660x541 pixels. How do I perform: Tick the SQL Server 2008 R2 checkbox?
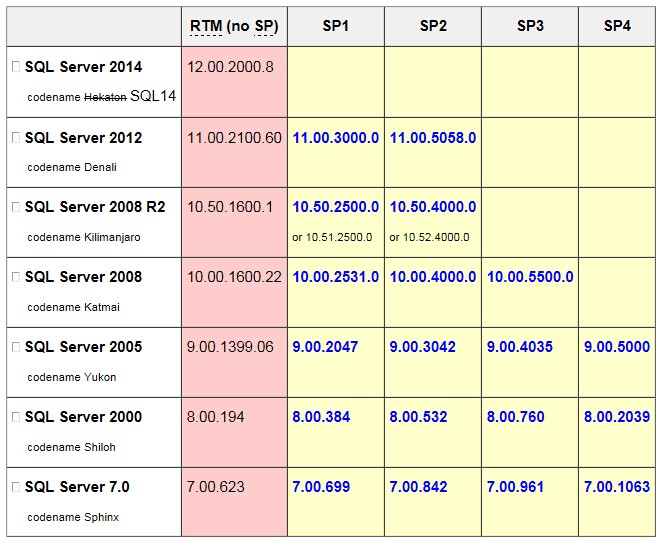coord(16,207)
